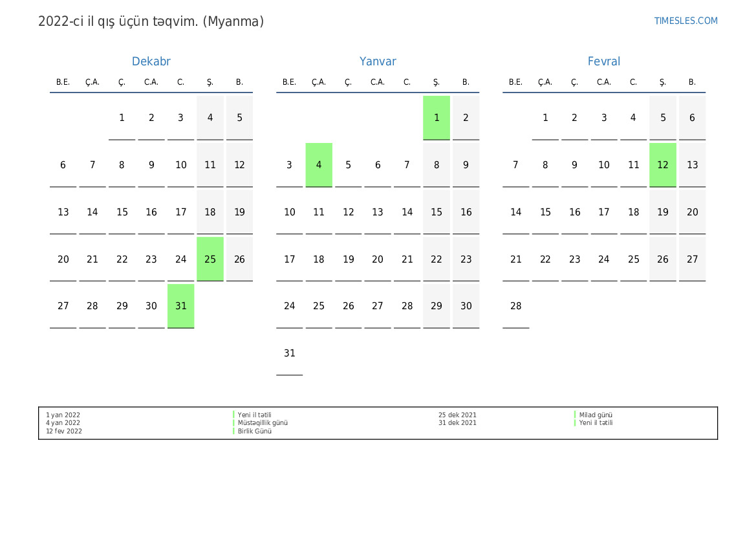Click the Yanvar month heading
Viewport: 756px width, 535px height.
378,61
